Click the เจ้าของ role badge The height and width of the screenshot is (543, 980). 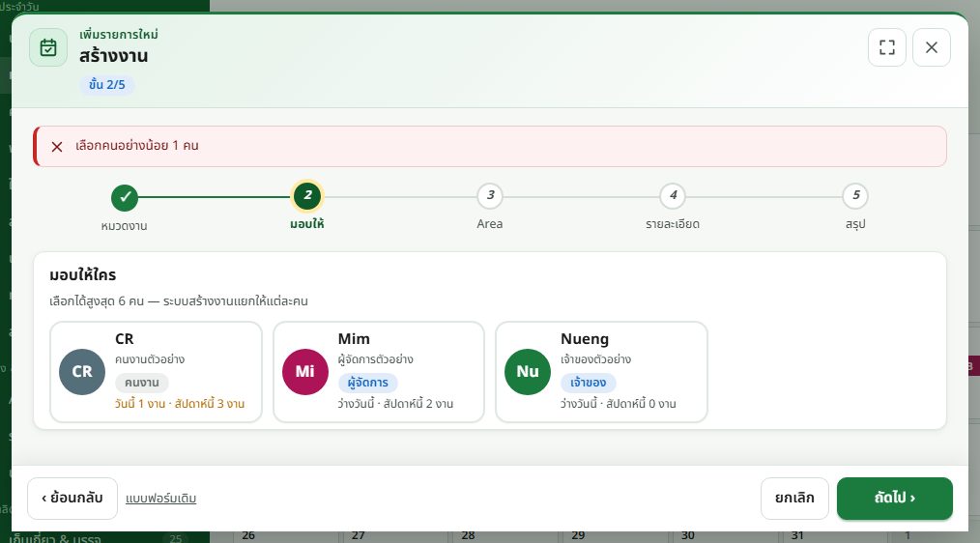[589, 383]
